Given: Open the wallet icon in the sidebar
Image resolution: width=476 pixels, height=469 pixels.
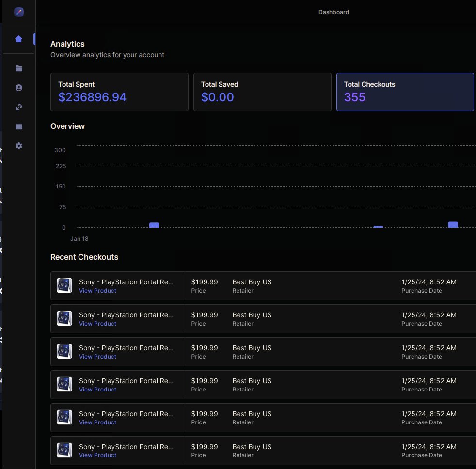Looking at the screenshot, I should (x=19, y=126).
